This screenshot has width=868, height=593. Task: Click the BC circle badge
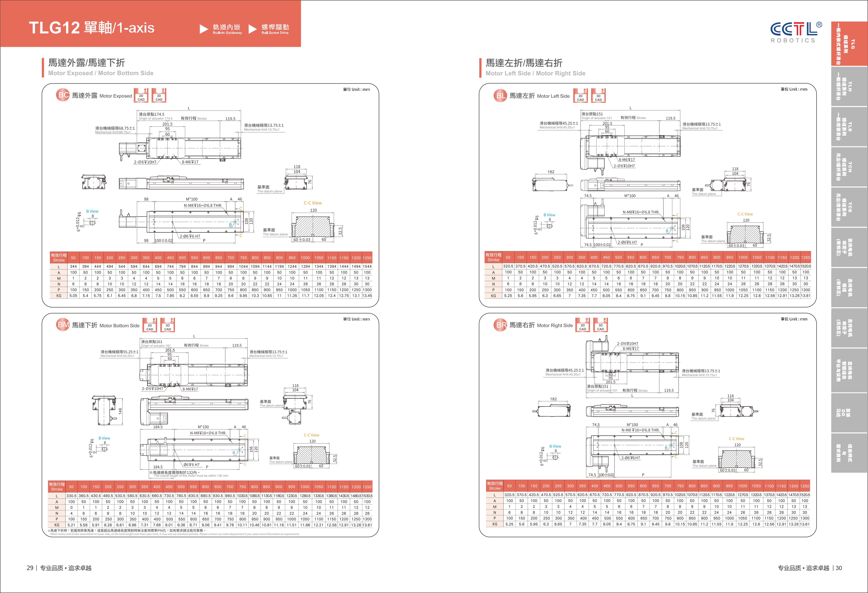click(x=63, y=95)
